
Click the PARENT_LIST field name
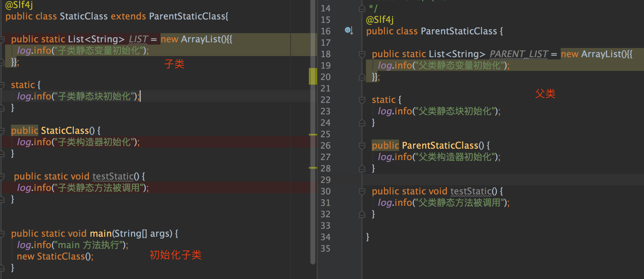click(519, 54)
